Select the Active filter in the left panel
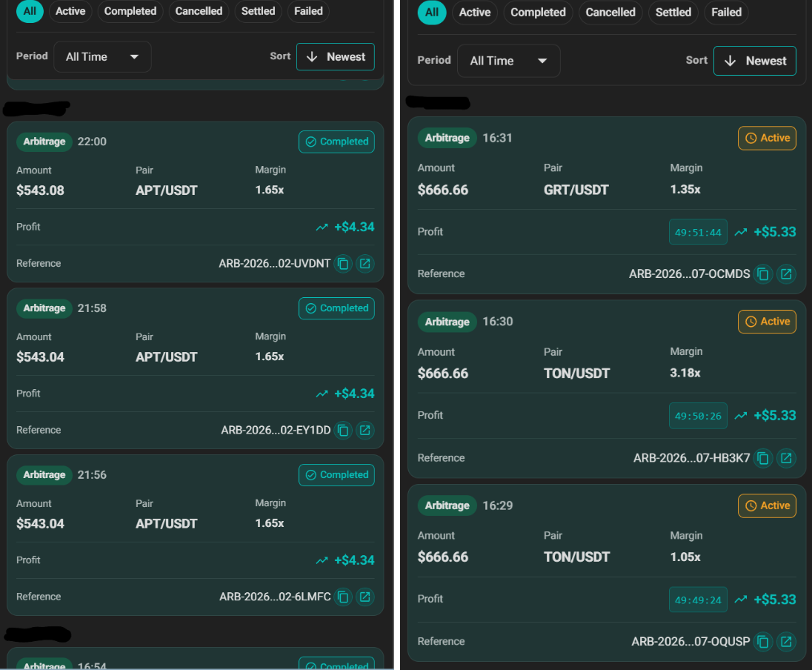The image size is (812, 670). click(x=70, y=11)
